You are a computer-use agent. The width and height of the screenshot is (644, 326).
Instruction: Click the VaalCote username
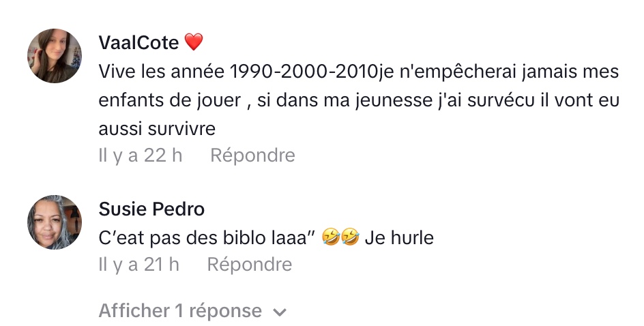(x=138, y=42)
